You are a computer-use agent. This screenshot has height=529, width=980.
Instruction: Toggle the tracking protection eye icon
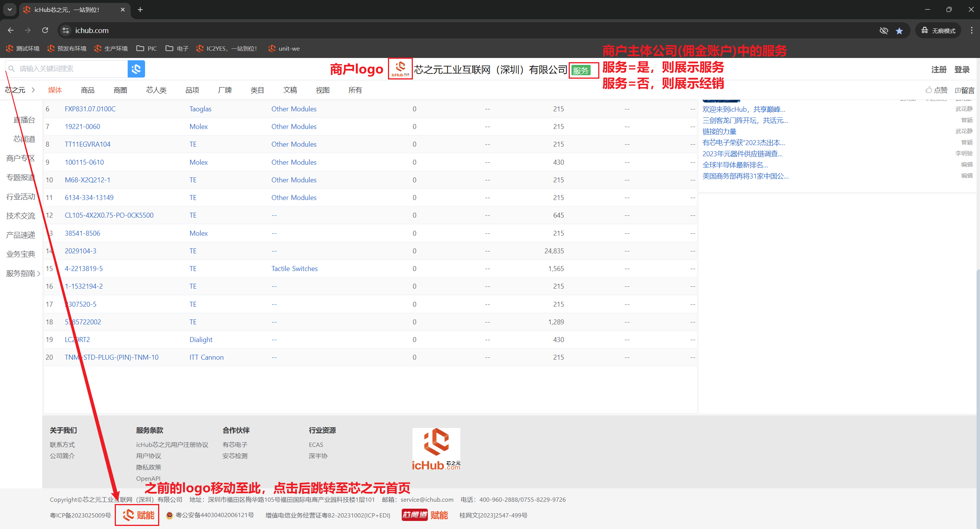point(884,31)
